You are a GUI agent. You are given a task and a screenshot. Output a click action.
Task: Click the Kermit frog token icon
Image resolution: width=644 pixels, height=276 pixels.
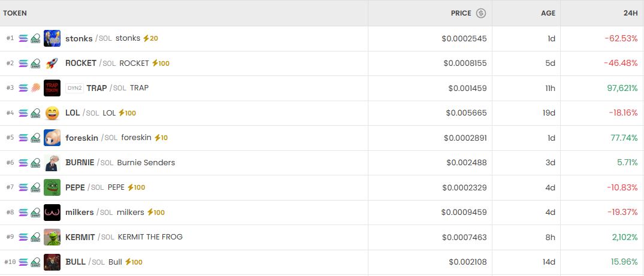coord(52,237)
